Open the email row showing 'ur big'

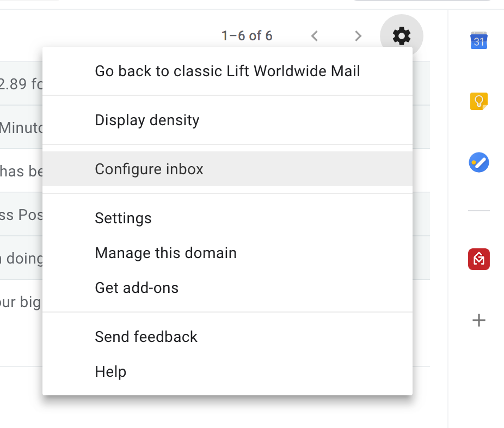(x=21, y=302)
